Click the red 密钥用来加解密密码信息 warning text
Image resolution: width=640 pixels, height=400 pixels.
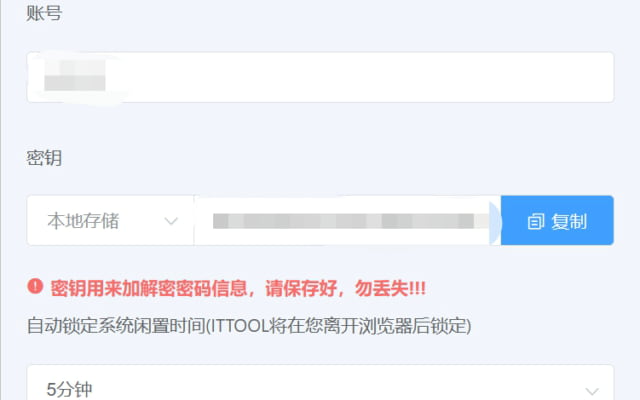click(149, 289)
